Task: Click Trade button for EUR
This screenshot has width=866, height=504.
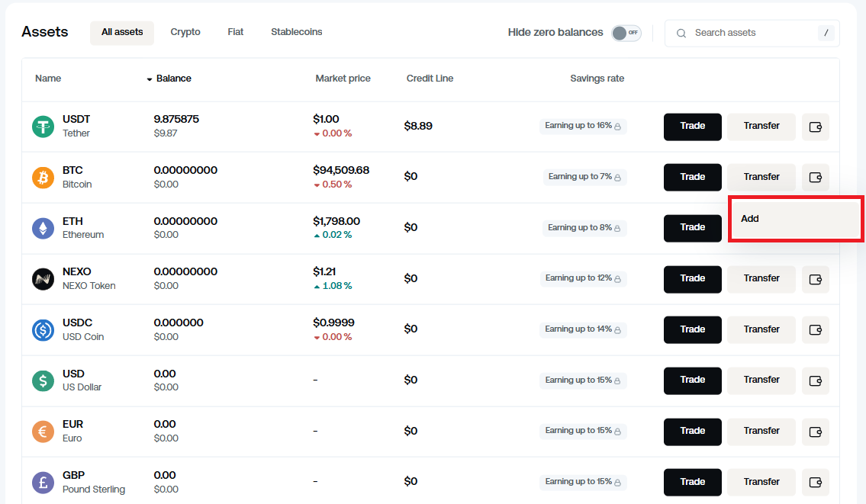Action: (693, 431)
